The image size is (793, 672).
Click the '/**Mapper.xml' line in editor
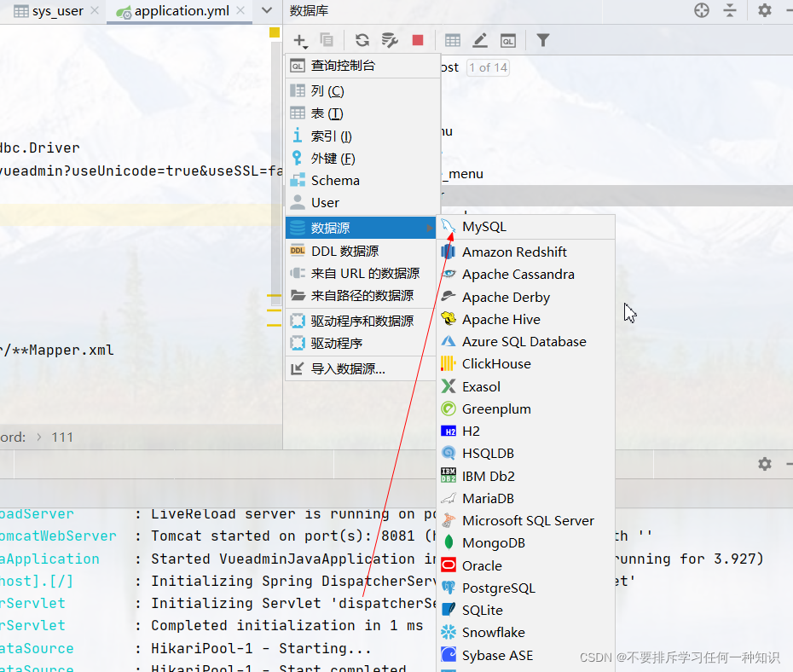coord(56,350)
